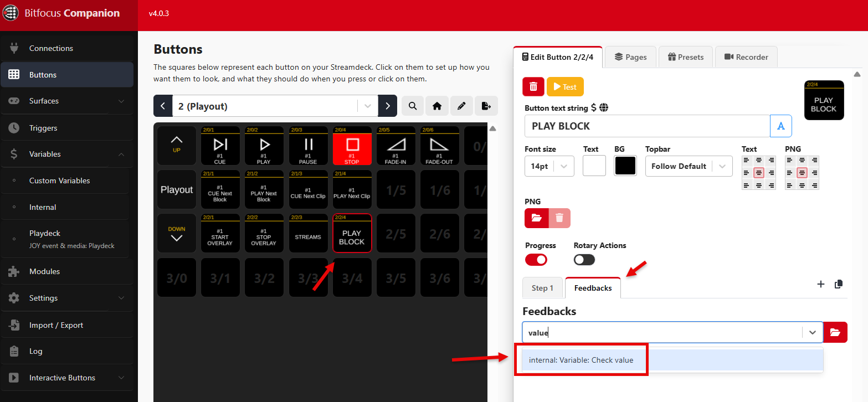Click the pencil edit icon
Screen dimensions: 868x402
(461, 106)
